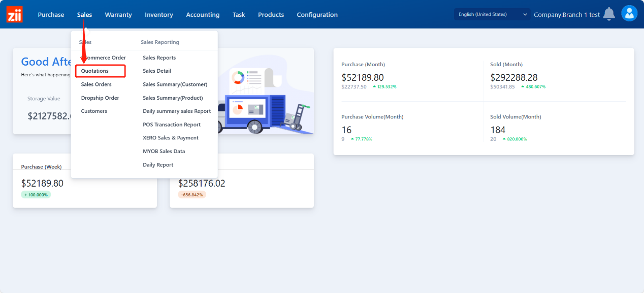Click the user profile avatar icon
644x293 pixels.
click(x=629, y=14)
